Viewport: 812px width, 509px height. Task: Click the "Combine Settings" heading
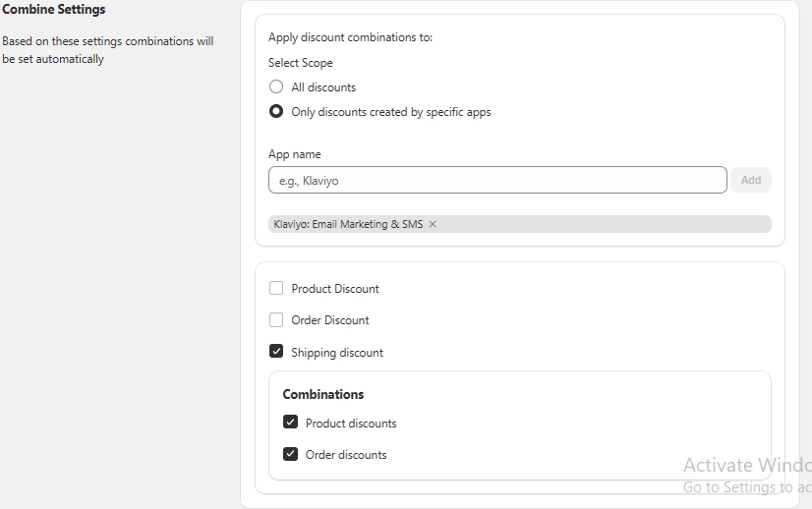click(x=54, y=9)
